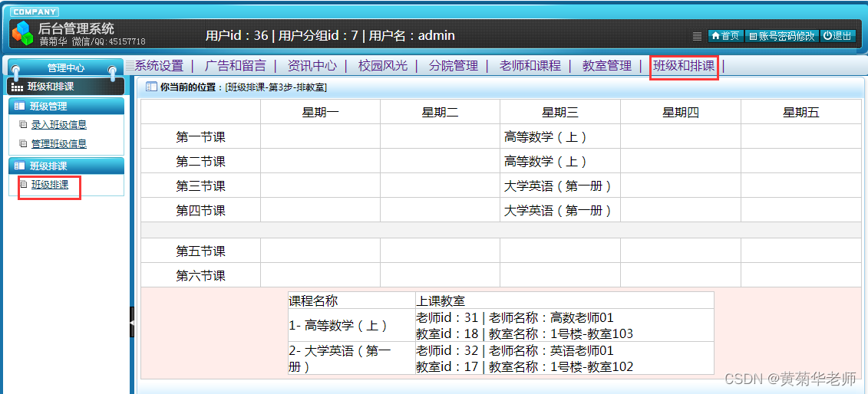Click the 第四节课 row label
868x394 pixels.
[200, 211]
